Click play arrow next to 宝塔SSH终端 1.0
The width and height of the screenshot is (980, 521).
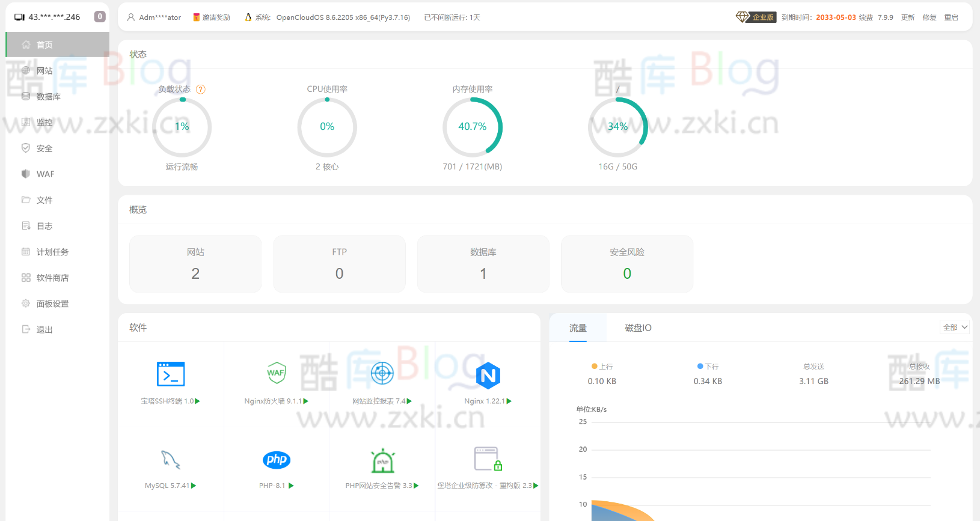[197, 401]
